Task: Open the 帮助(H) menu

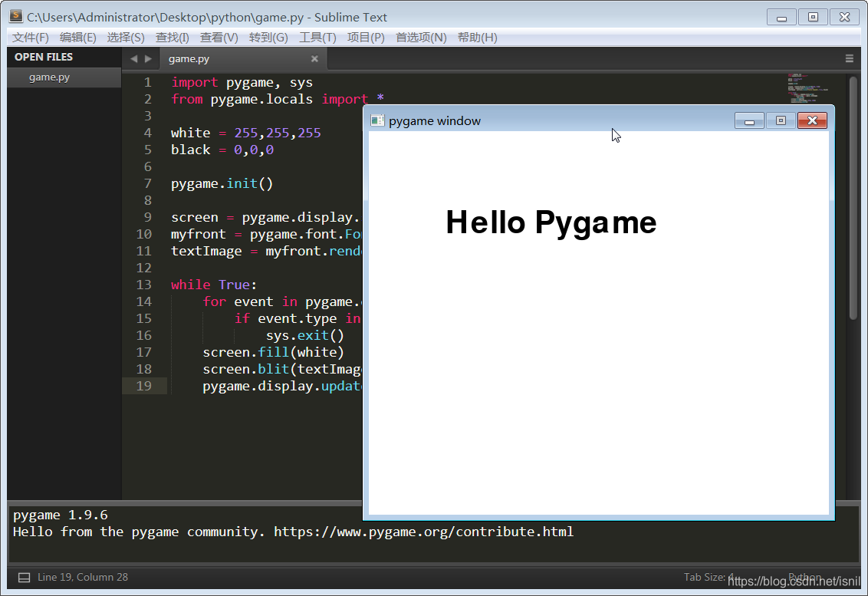Action: pyautogui.click(x=477, y=37)
